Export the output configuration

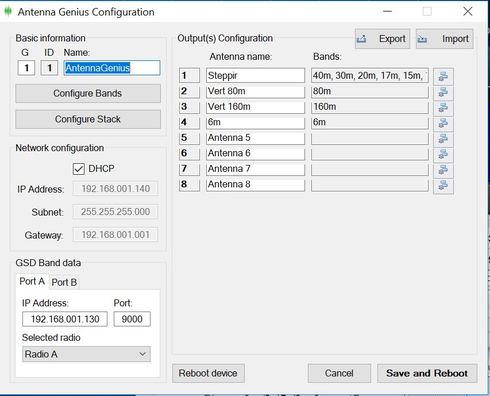[382, 39]
